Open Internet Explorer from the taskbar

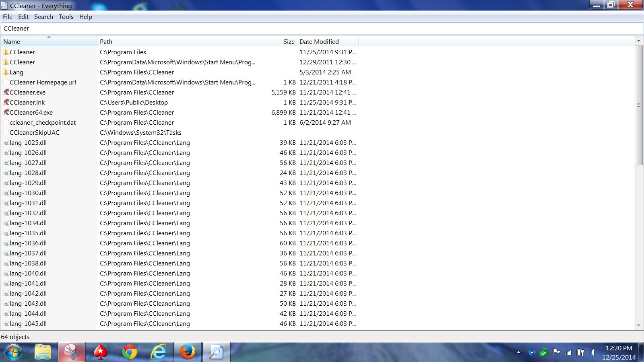point(159,352)
